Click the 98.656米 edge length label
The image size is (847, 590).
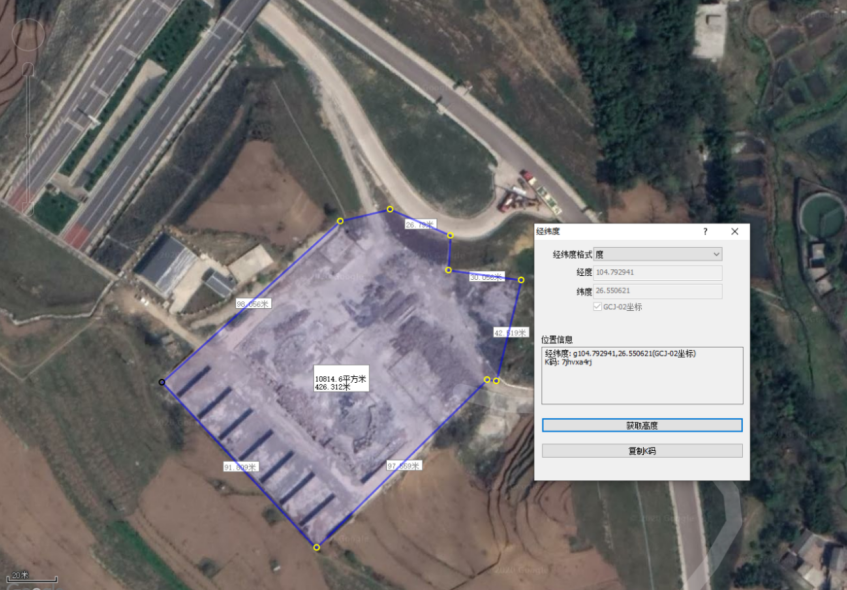click(x=253, y=303)
